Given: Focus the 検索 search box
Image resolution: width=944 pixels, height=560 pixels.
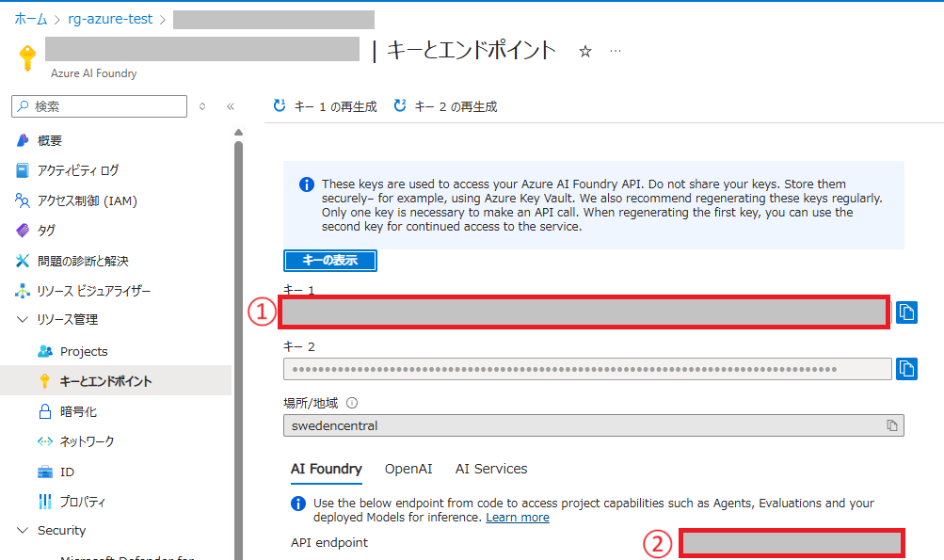Looking at the screenshot, I should click(100, 106).
